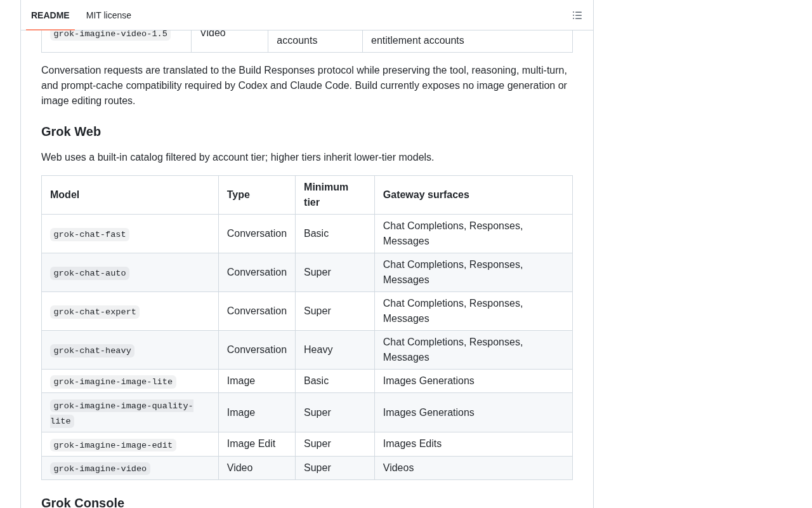Click the Conversation requests paragraph
Screen dimensions: 812x508
point(305,85)
